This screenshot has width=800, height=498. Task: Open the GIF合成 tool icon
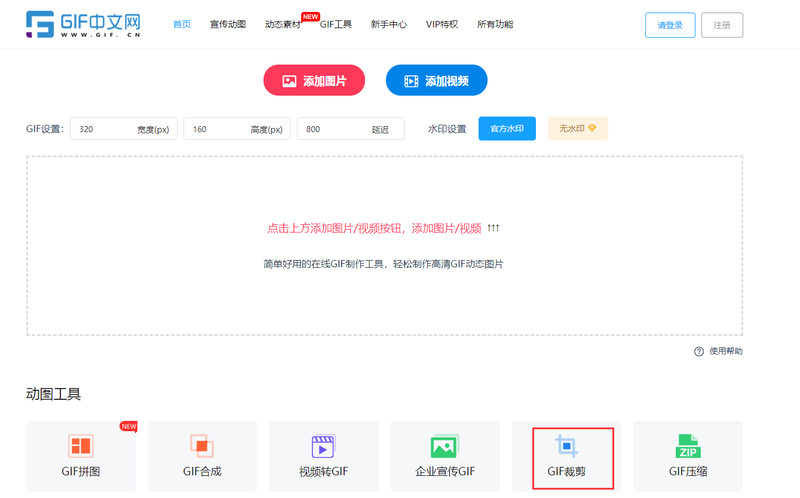(x=202, y=445)
